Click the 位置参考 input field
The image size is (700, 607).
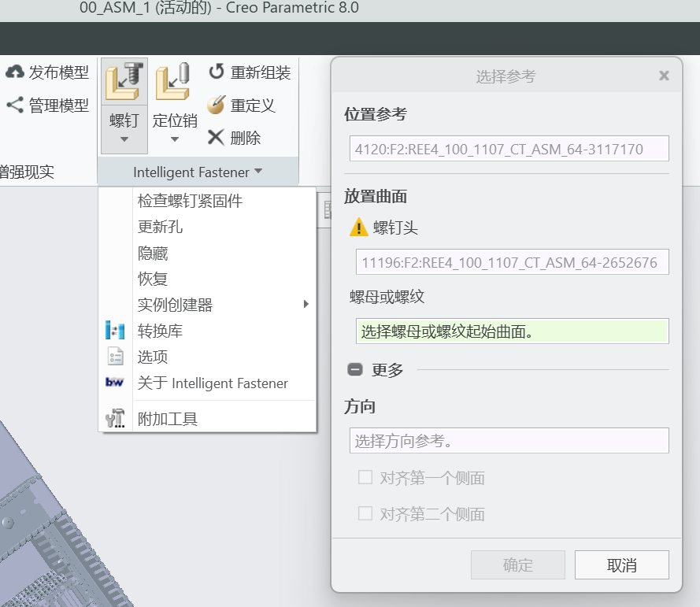(509, 149)
